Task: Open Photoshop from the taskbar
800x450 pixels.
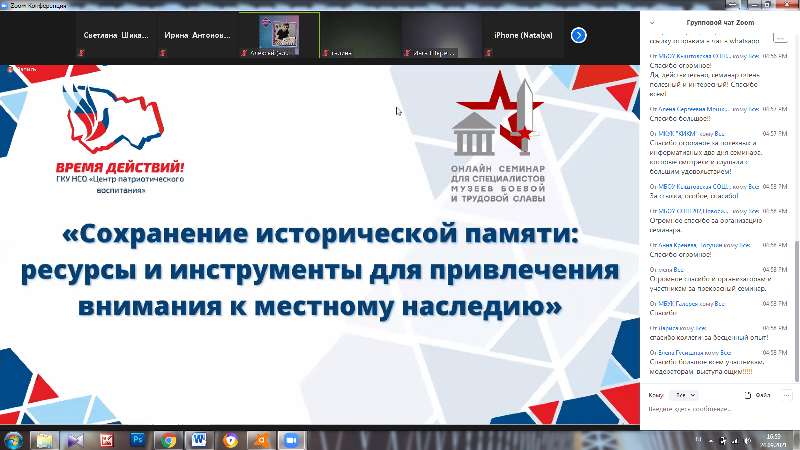Action: tap(138, 440)
